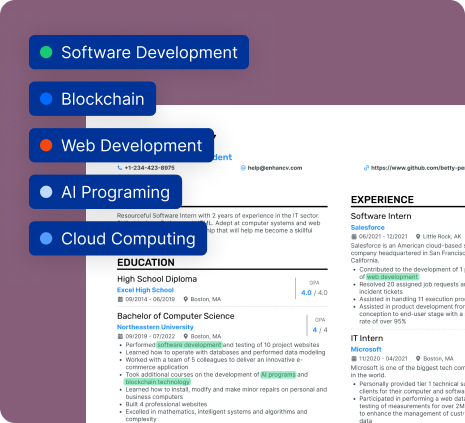
Task: Open the help@enhancv.com email address
Action: click(275, 168)
